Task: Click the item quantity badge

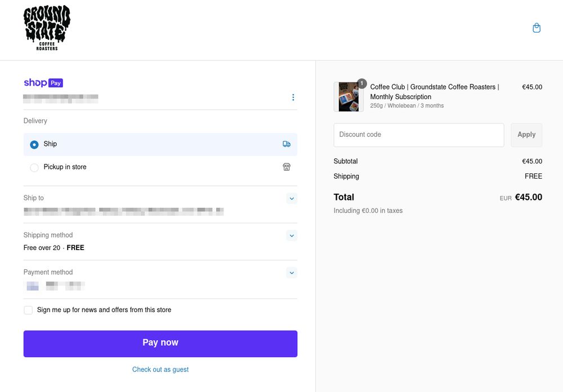Action: coord(361,84)
